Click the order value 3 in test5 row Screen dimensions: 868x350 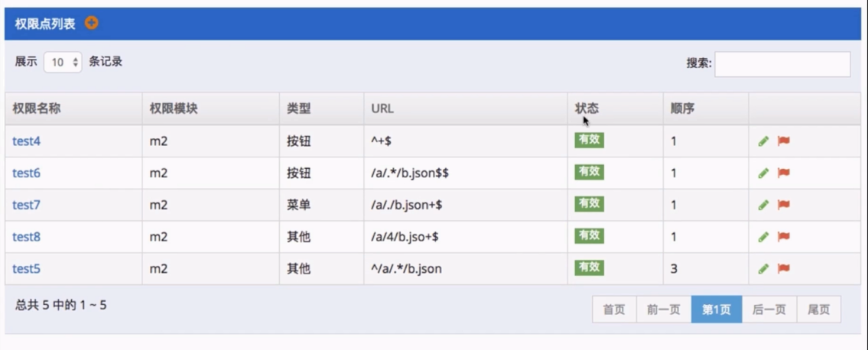click(x=674, y=270)
